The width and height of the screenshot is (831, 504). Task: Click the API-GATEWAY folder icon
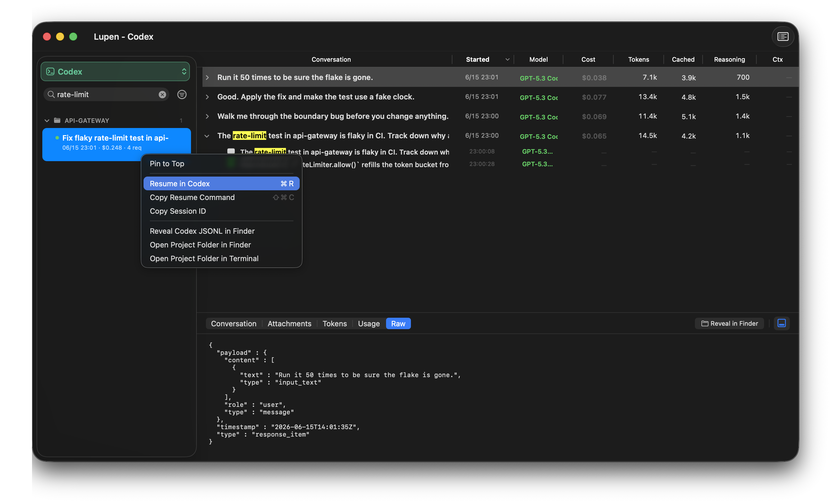click(57, 120)
